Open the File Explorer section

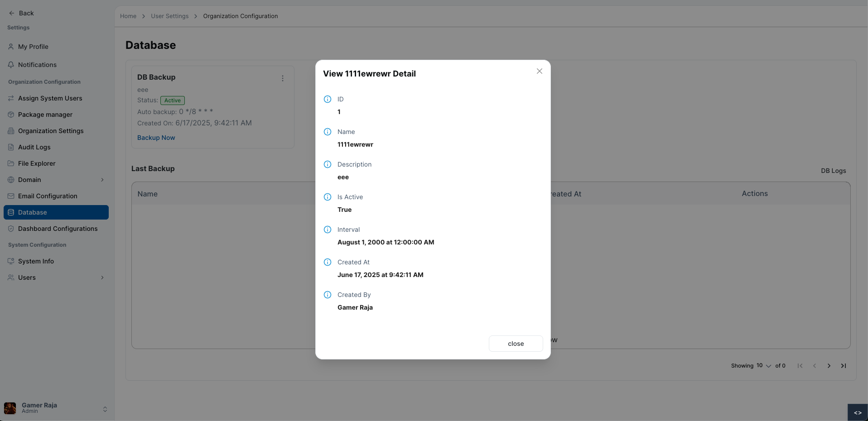(x=36, y=163)
